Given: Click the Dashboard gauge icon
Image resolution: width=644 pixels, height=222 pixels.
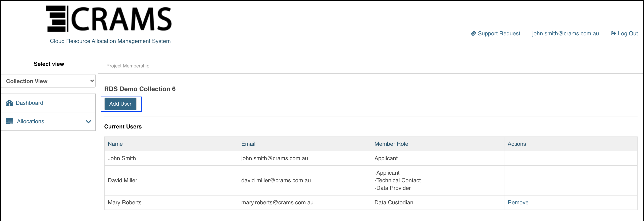Looking at the screenshot, I should pyautogui.click(x=9, y=103).
